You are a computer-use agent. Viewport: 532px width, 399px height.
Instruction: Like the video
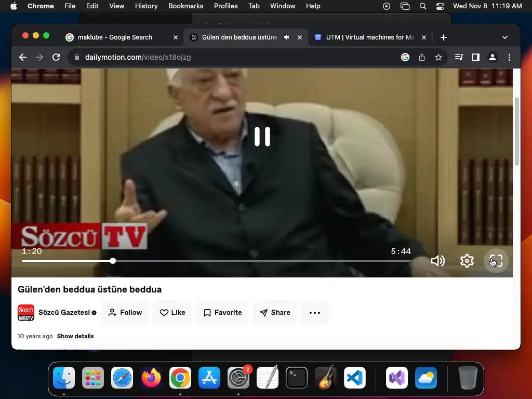click(172, 312)
